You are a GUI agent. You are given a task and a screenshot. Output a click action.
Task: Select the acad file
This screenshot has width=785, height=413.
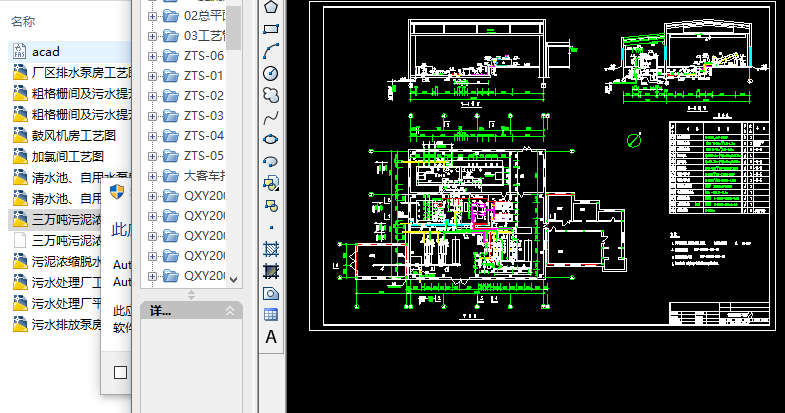click(70, 52)
